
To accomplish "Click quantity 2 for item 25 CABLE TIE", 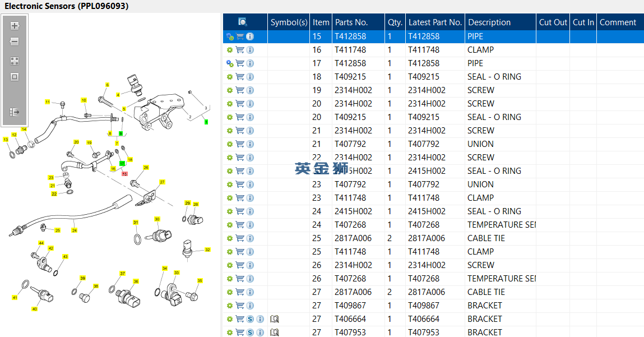I will click(x=390, y=238).
